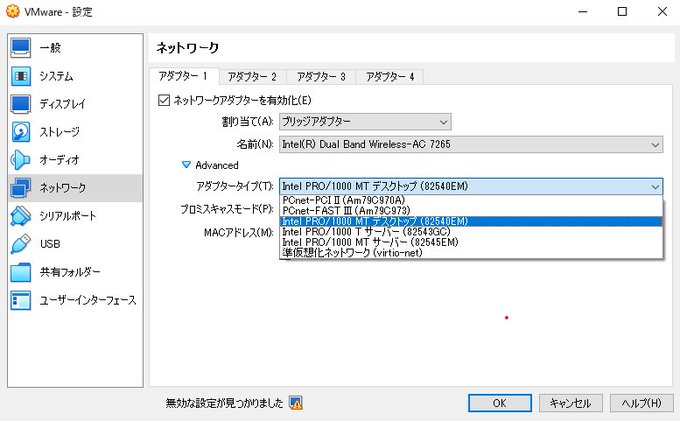Image resolution: width=680 pixels, height=421 pixels.
Task: Select the オーディオ speaker icon
Action: point(20,160)
